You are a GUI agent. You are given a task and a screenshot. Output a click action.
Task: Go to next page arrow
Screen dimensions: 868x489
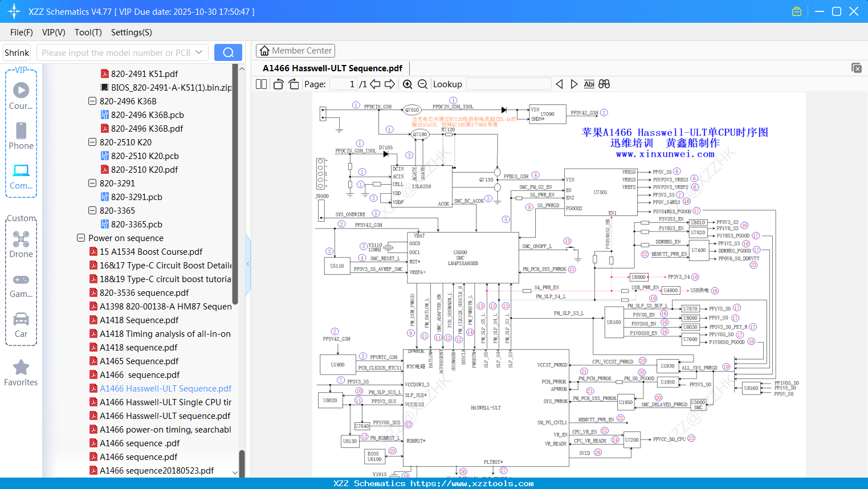tap(390, 84)
